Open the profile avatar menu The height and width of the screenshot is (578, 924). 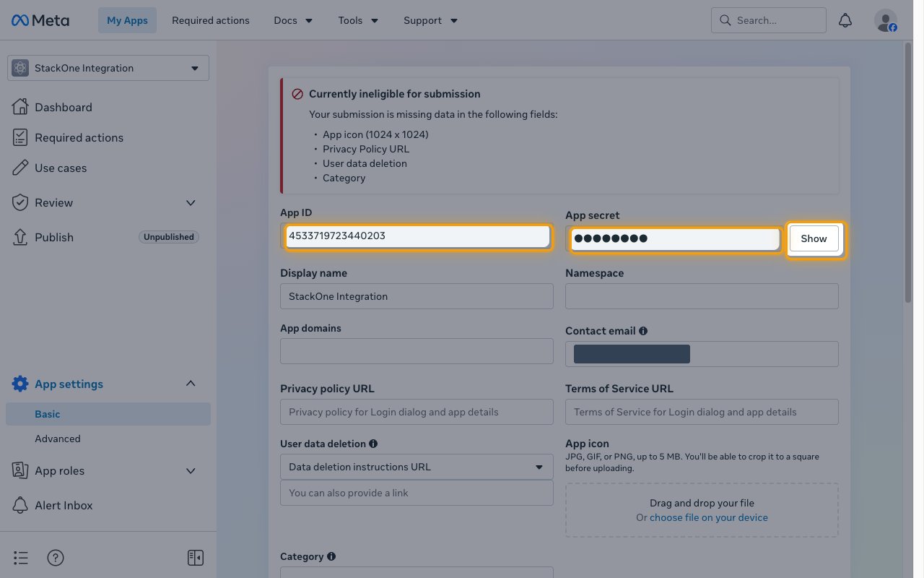(886, 20)
